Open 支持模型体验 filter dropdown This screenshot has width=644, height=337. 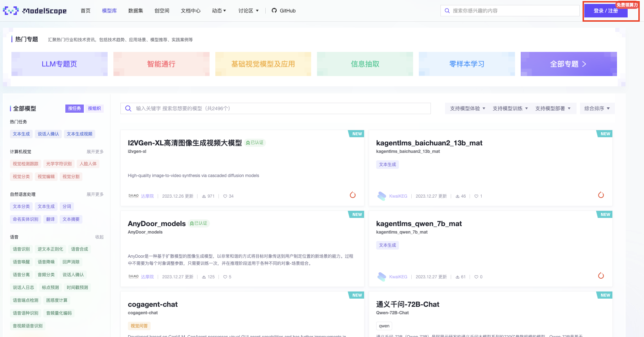[x=467, y=108]
